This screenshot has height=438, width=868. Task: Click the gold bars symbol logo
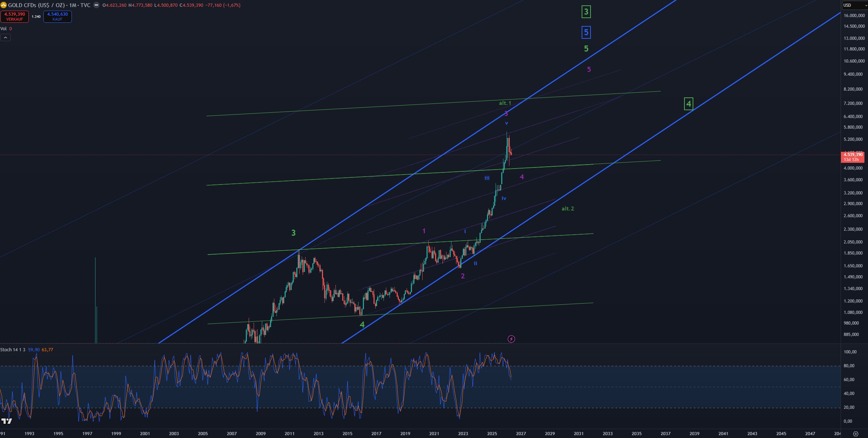[4, 5]
